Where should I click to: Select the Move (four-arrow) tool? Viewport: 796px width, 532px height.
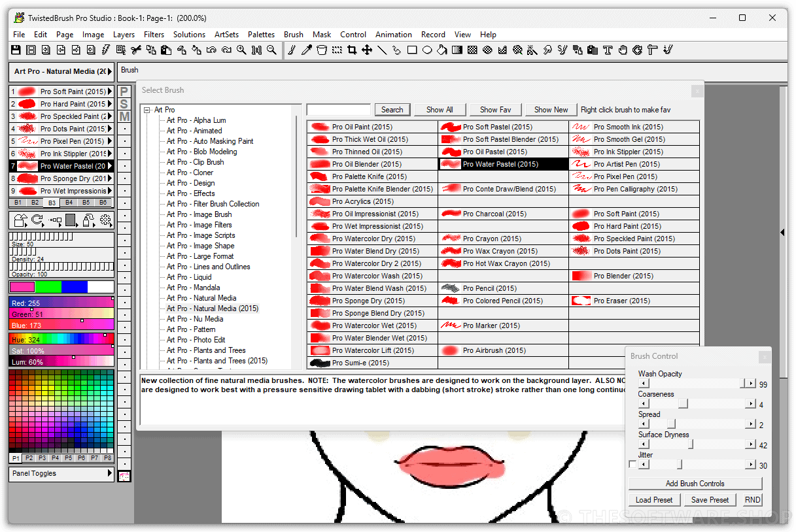pos(367,50)
